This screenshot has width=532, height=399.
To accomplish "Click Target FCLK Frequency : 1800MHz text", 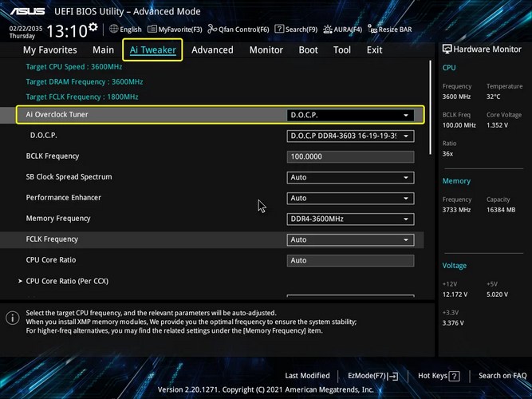I will coord(82,97).
